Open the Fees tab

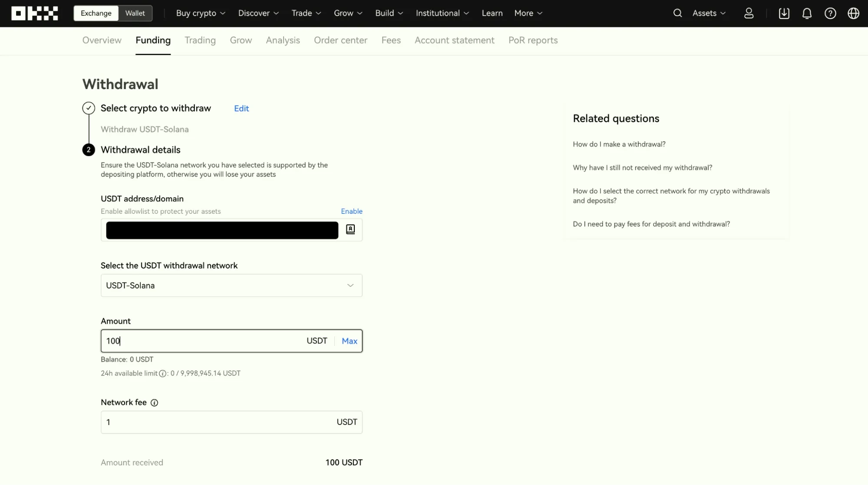[x=391, y=40]
